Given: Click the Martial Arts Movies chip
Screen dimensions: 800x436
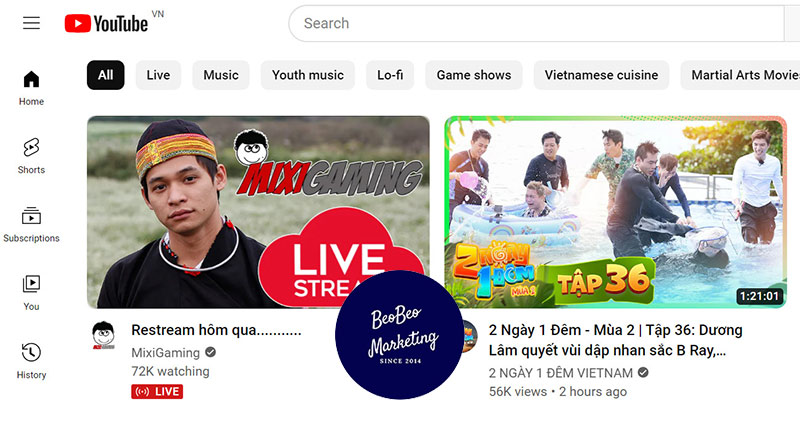Looking at the screenshot, I should click(745, 75).
